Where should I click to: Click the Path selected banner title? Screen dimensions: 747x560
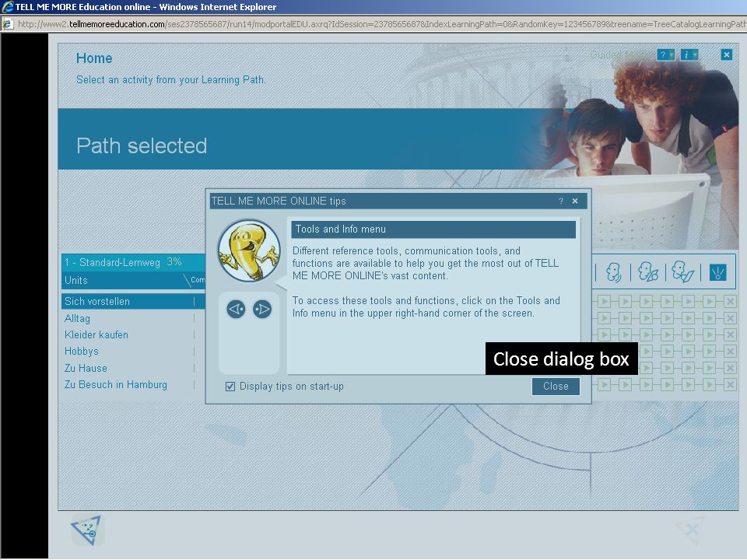[x=142, y=145]
